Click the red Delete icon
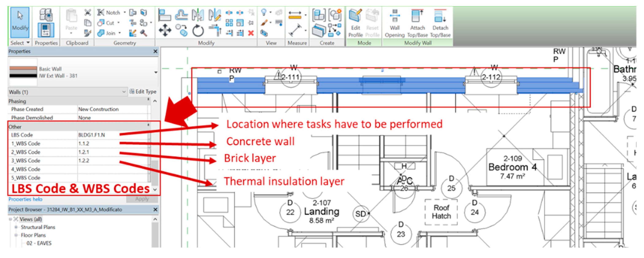Viewport: 644px width, 258px height. tap(251, 33)
